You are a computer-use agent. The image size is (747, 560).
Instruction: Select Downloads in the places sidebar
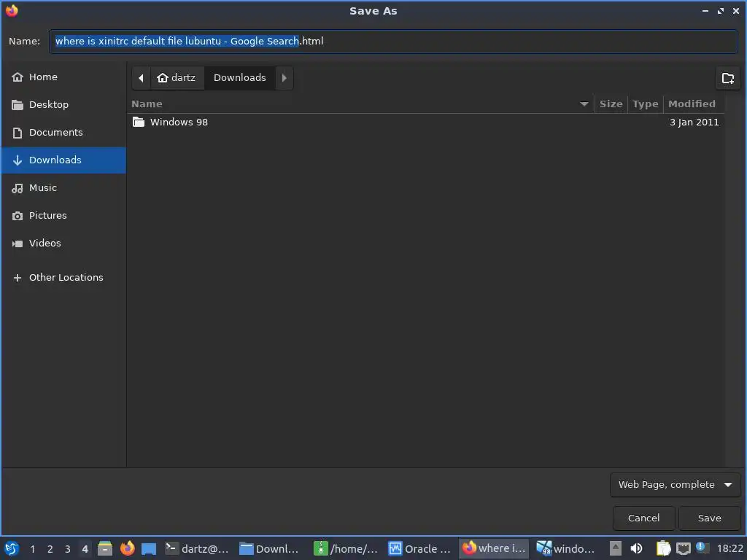coord(64,160)
